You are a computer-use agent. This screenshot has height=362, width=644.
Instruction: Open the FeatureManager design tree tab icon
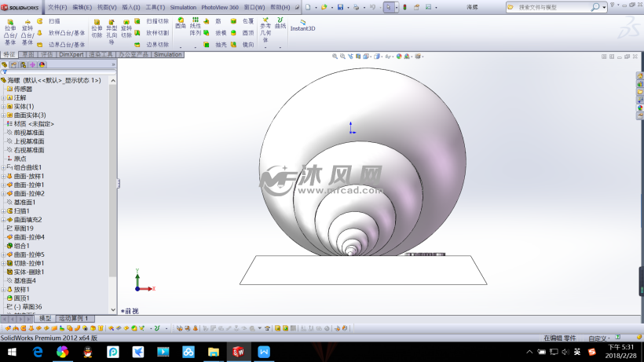(5, 65)
